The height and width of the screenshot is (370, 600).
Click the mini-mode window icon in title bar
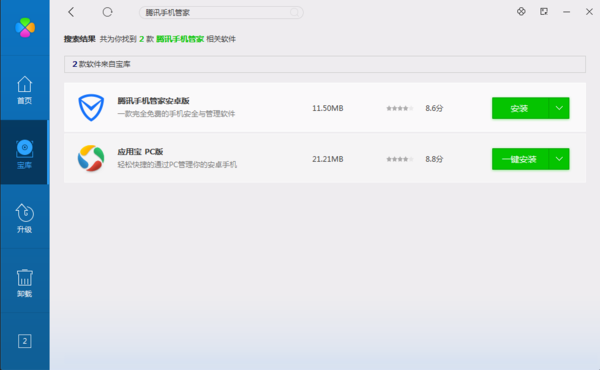point(544,11)
